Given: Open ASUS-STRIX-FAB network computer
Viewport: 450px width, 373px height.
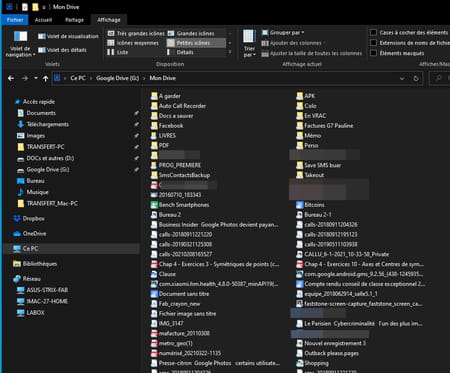Looking at the screenshot, I should coord(47,290).
